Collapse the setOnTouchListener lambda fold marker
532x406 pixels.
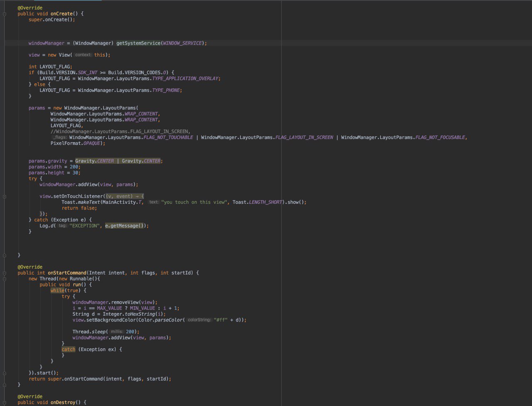coord(4,196)
